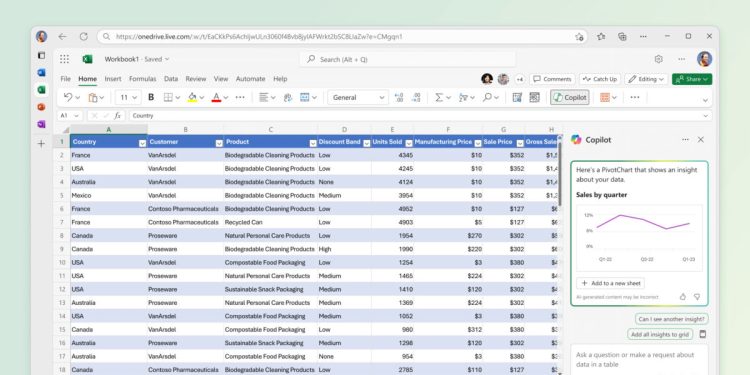Click the browser back arrow
This screenshot has width=750, height=375.
(63, 36)
